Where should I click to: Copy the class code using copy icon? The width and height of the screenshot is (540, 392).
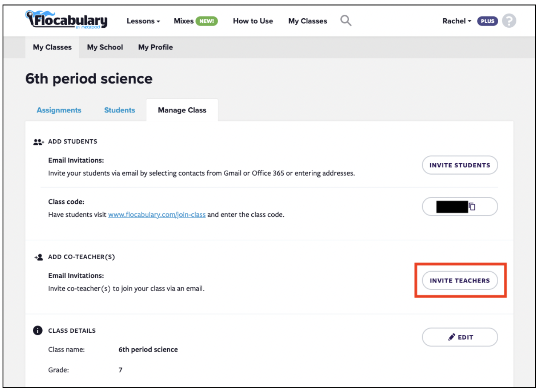point(472,207)
